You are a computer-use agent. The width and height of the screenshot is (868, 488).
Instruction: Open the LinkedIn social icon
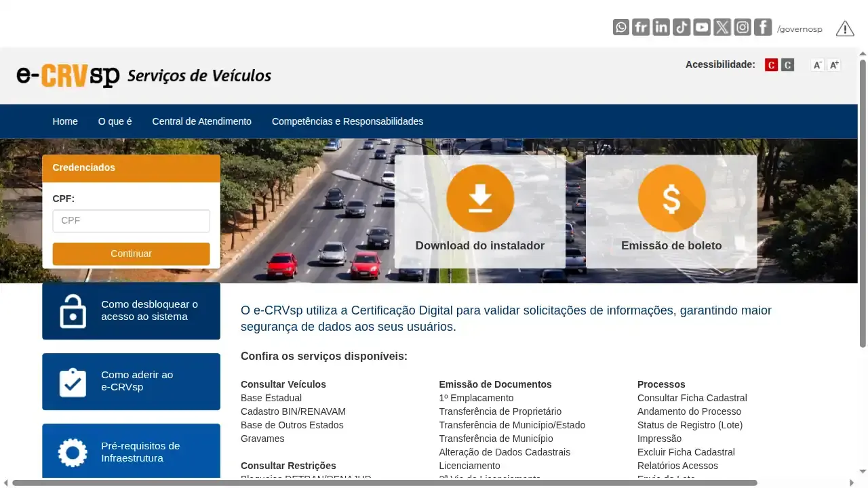click(661, 27)
